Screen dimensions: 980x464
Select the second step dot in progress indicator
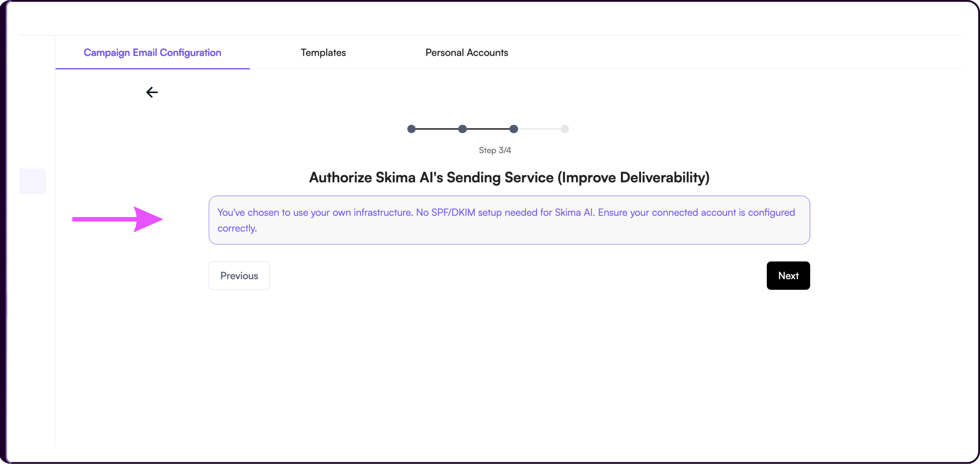[462, 129]
